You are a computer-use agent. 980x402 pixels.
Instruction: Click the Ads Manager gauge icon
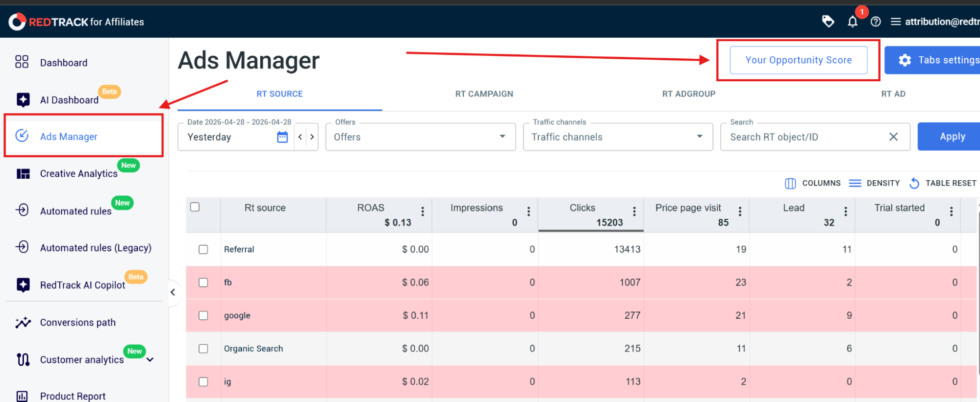tap(22, 136)
